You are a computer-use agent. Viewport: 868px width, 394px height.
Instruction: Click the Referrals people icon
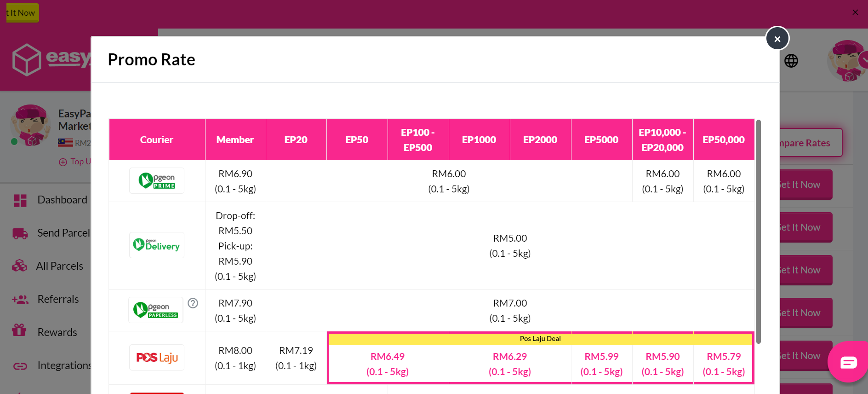click(20, 300)
